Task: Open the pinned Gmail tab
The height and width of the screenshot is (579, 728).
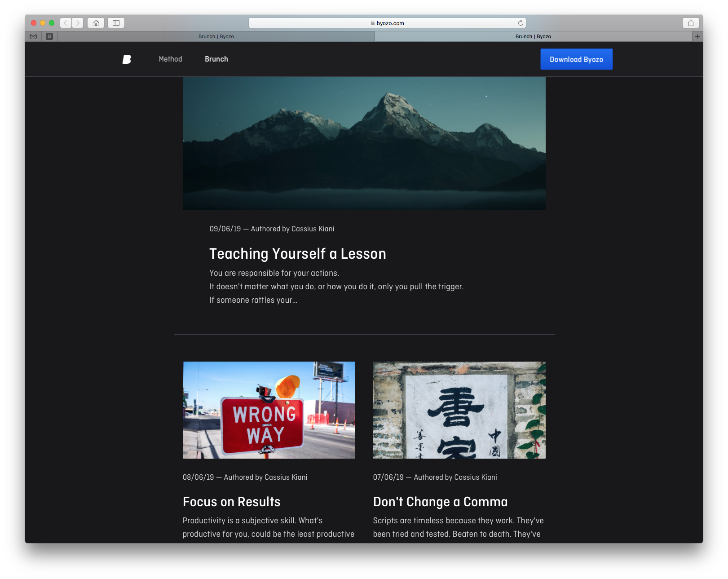Action: point(33,36)
